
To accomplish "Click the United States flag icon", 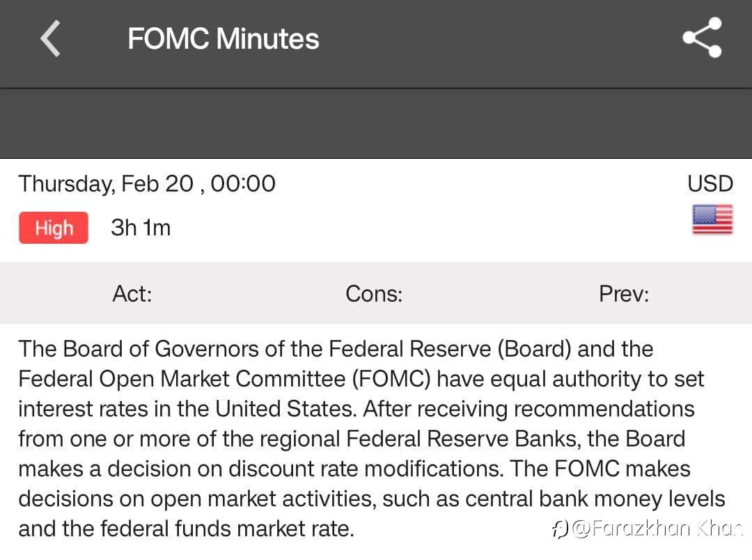I will tap(712, 219).
